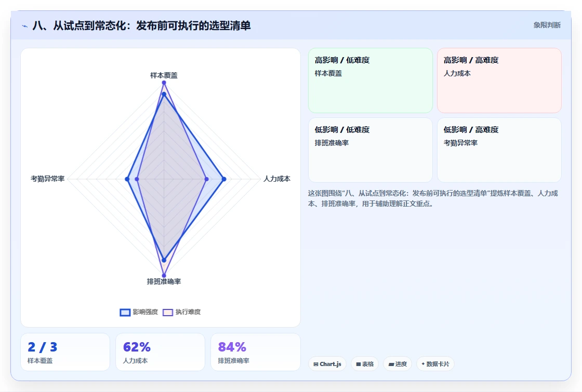Click 排班准确率 text in the quadrant card
582x392 pixels.
tap(332, 143)
